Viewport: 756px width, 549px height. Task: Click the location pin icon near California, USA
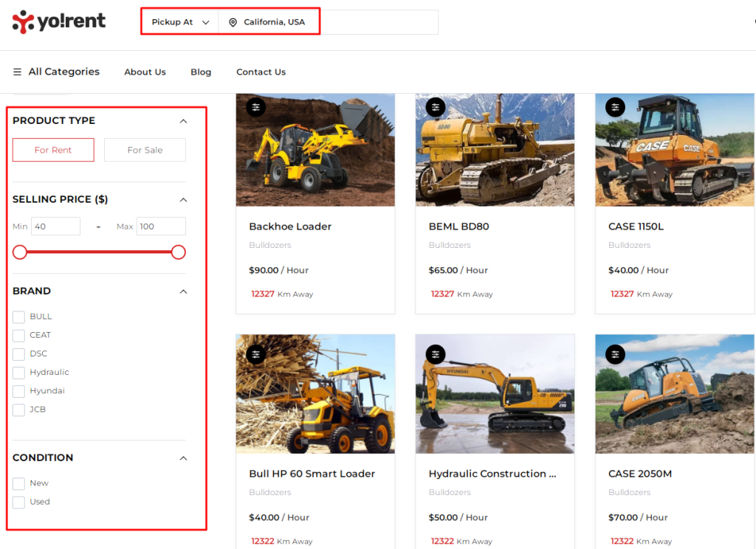click(232, 21)
